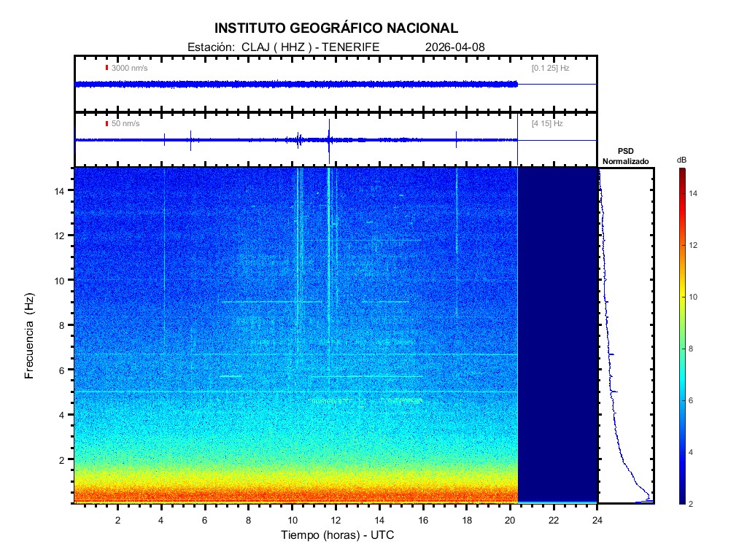Screen dimensions: 747x560
Task: Click the PSD curve peak near the plot bottom
Action: click(x=649, y=498)
